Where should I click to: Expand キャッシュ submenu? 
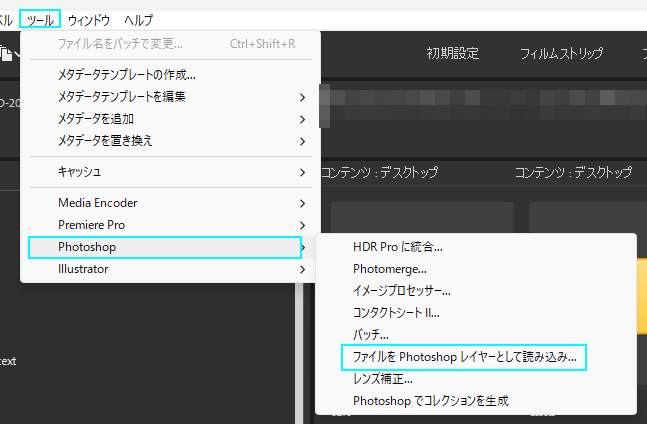coord(170,172)
